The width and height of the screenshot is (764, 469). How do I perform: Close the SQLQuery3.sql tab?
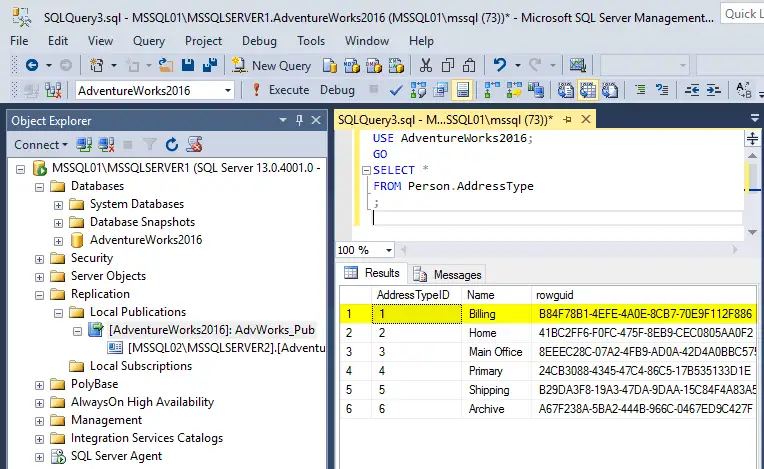point(586,119)
